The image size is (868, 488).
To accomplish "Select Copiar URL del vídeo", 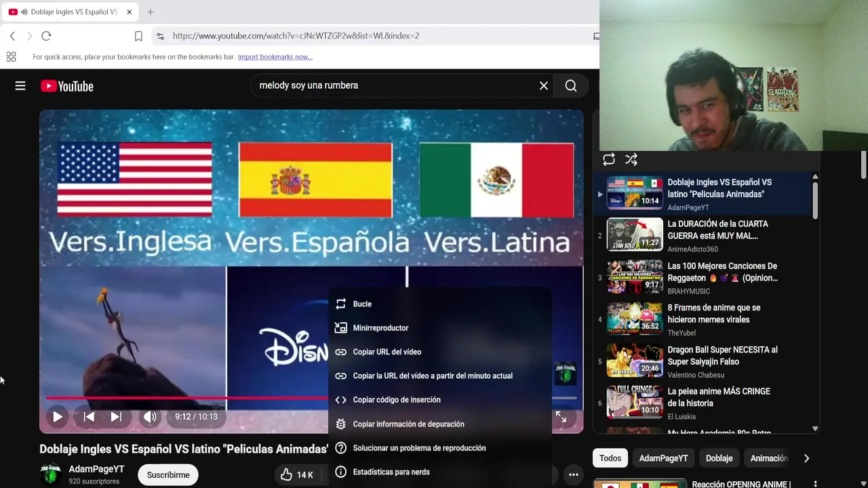I will (440, 352).
